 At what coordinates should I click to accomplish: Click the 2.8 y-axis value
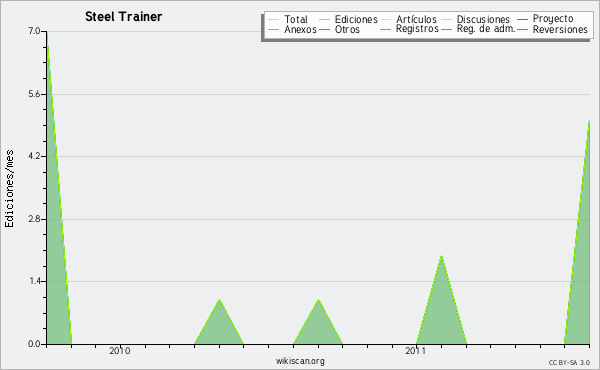pyautogui.click(x=34, y=219)
